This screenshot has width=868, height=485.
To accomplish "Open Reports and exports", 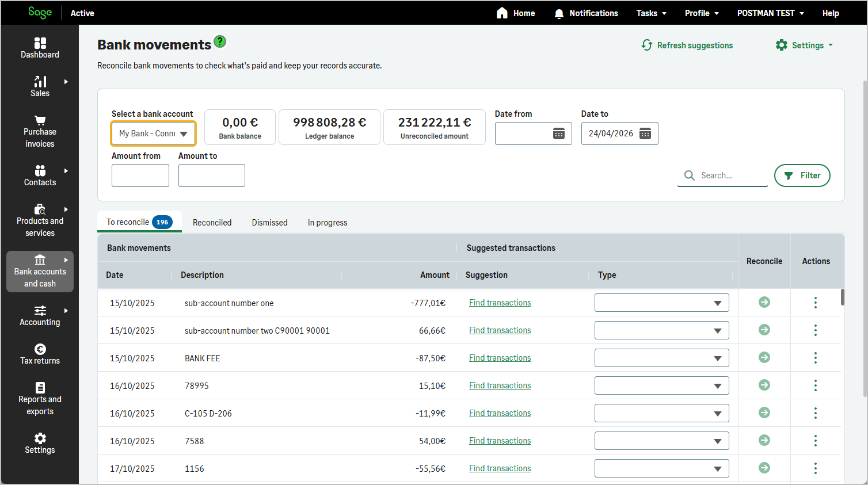I will [x=40, y=399].
